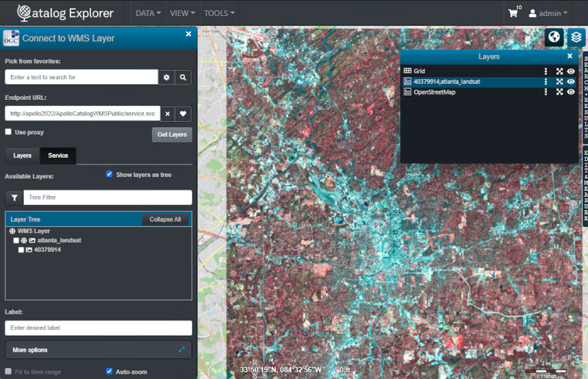
Task: Click the Tree Filter funnel icon
Action: [14, 198]
